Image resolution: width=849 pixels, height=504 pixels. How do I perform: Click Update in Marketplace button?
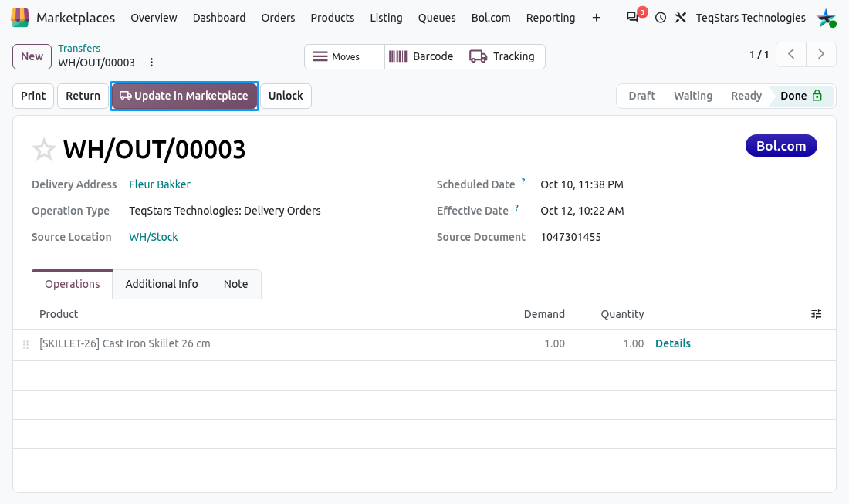(x=184, y=96)
